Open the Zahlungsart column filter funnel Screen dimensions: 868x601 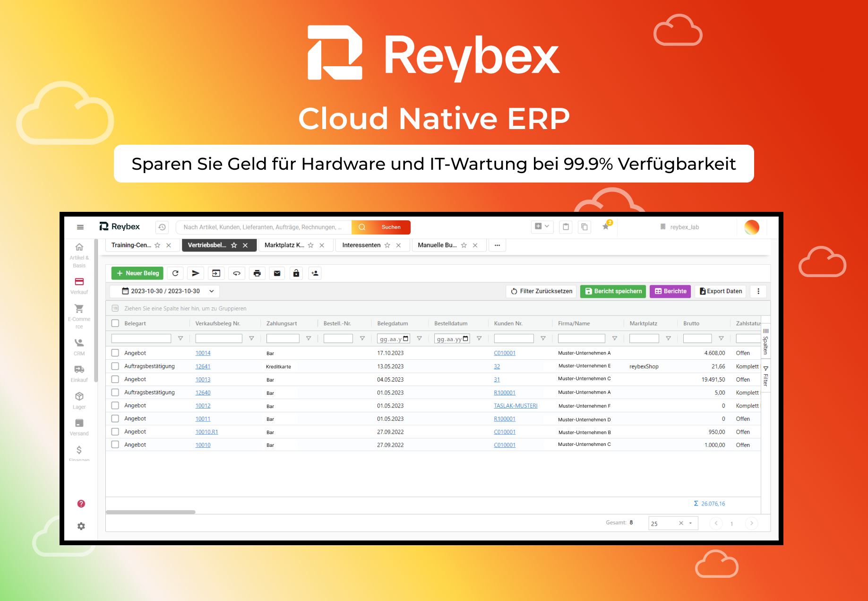click(309, 339)
